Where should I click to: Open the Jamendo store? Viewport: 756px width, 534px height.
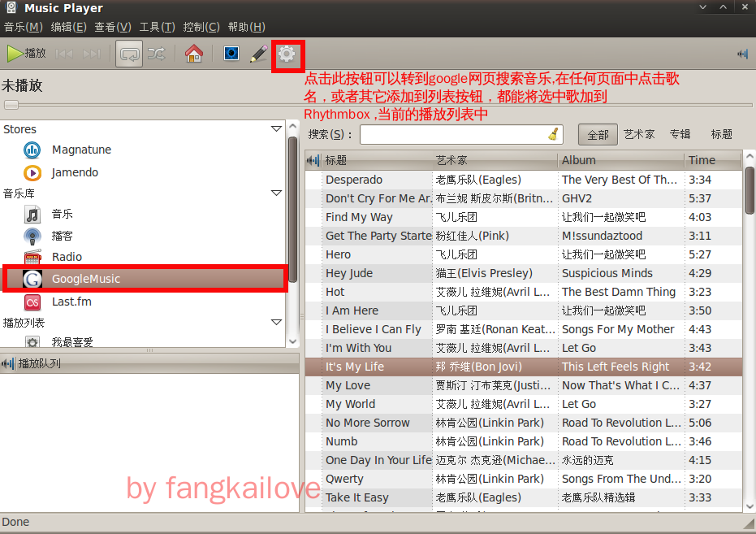pyautogui.click(x=61, y=172)
